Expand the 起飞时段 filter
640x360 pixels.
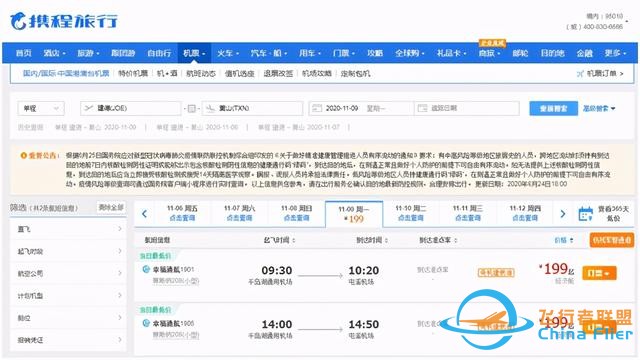click(x=68, y=251)
